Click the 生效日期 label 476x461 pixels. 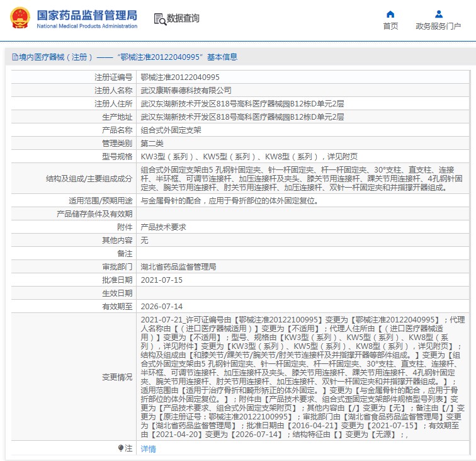click(x=117, y=293)
